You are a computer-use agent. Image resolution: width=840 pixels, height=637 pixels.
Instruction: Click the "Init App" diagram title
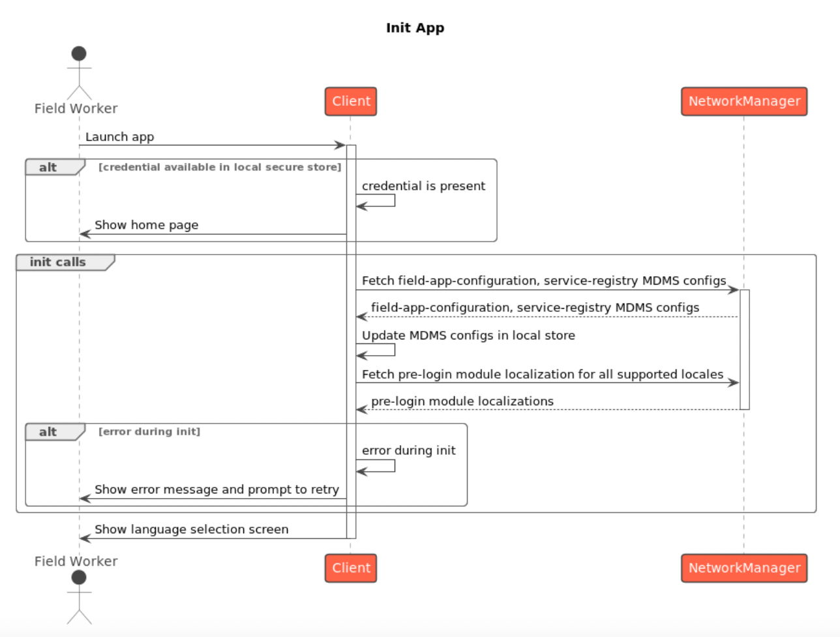(415, 28)
